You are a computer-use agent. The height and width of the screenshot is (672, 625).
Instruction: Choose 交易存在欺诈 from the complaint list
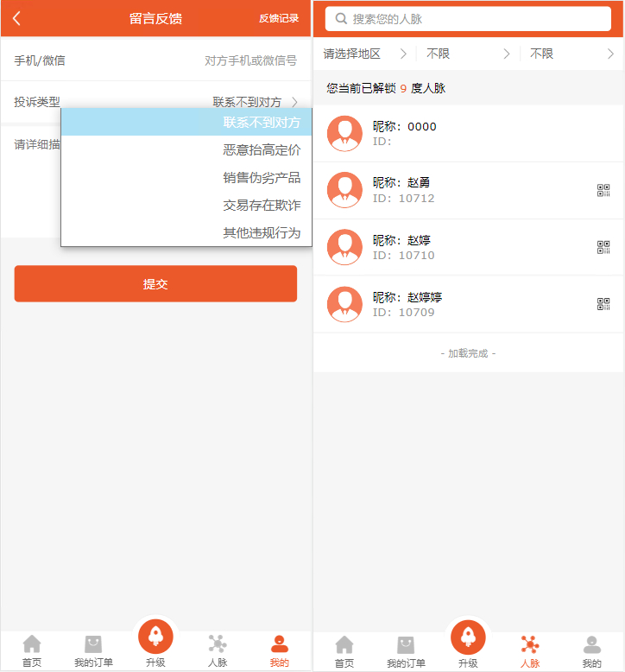point(262,206)
